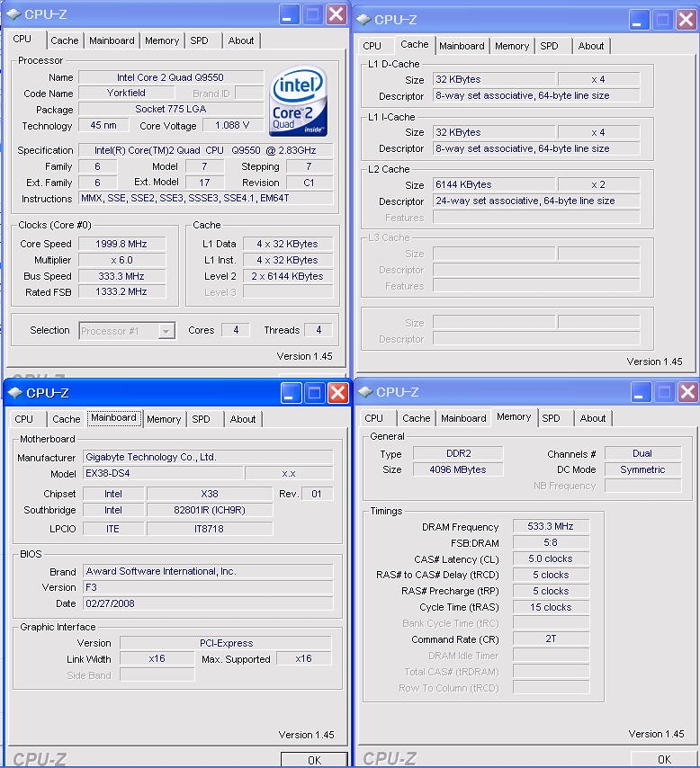Image resolution: width=700 pixels, height=768 pixels.
Task: Close the CPU-Z Mainboard window
Action: (338, 393)
